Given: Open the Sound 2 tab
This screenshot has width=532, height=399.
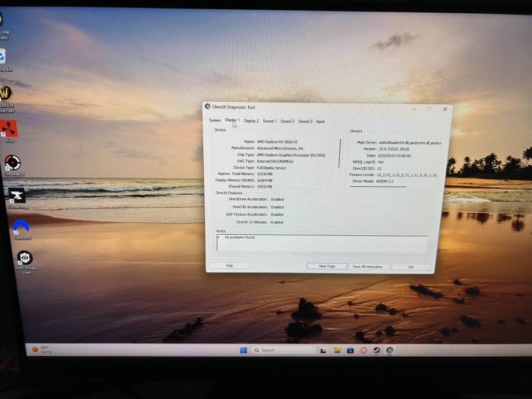Looking at the screenshot, I should tap(287, 121).
